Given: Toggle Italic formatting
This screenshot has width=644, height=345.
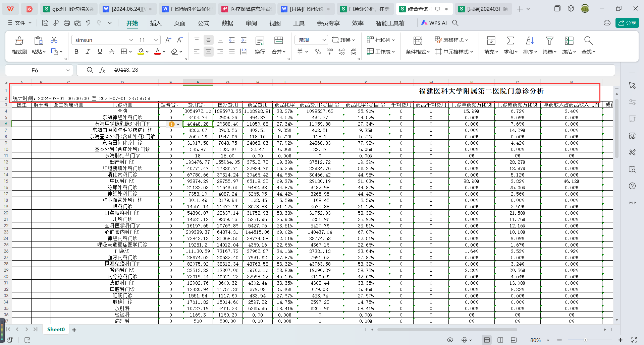Looking at the screenshot, I should click(88, 52).
